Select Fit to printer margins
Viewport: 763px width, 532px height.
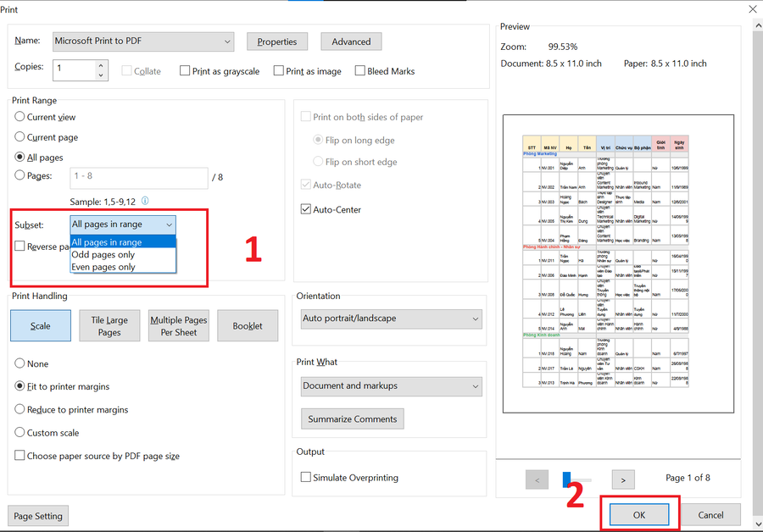point(19,386)
